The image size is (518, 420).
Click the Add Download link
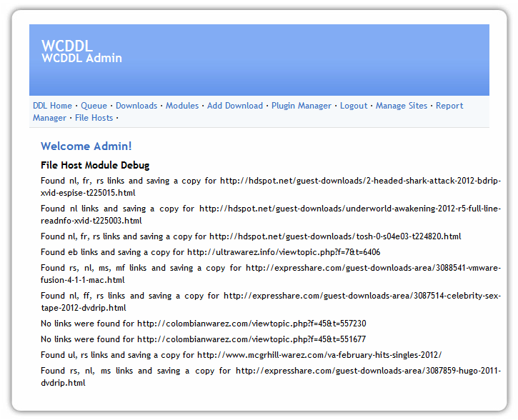click(235, 106)
